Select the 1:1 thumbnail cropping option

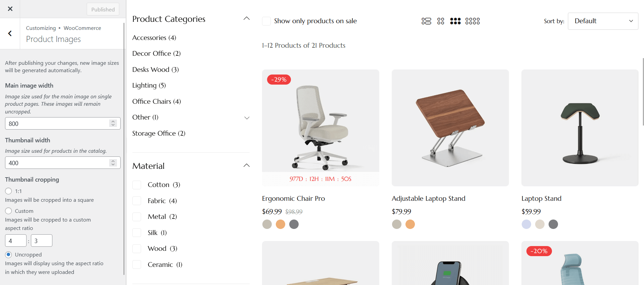click(x=9, y=191)
